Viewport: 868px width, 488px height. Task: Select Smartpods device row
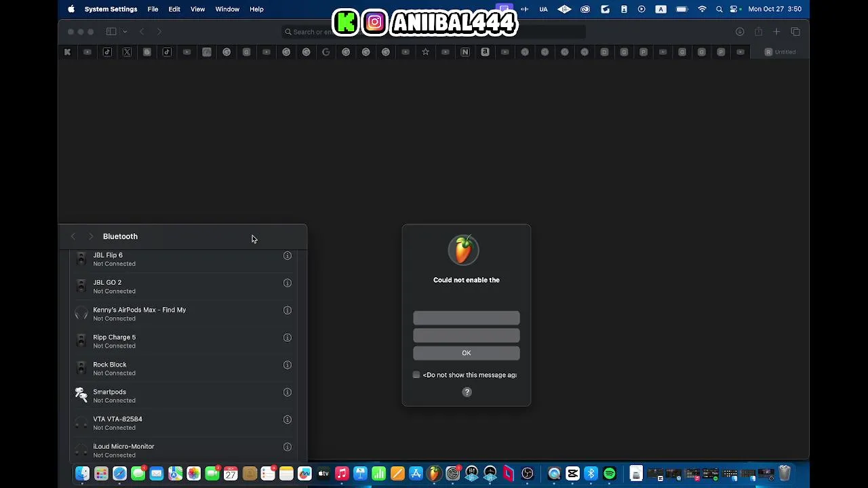[x=183, y=396]
